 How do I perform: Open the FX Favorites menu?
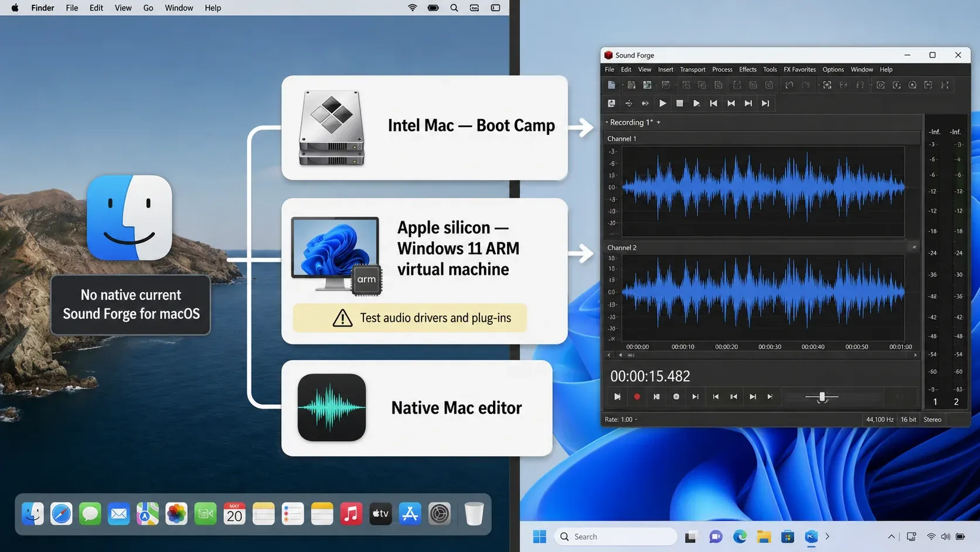pyautogui.click(x=799, y=69)
